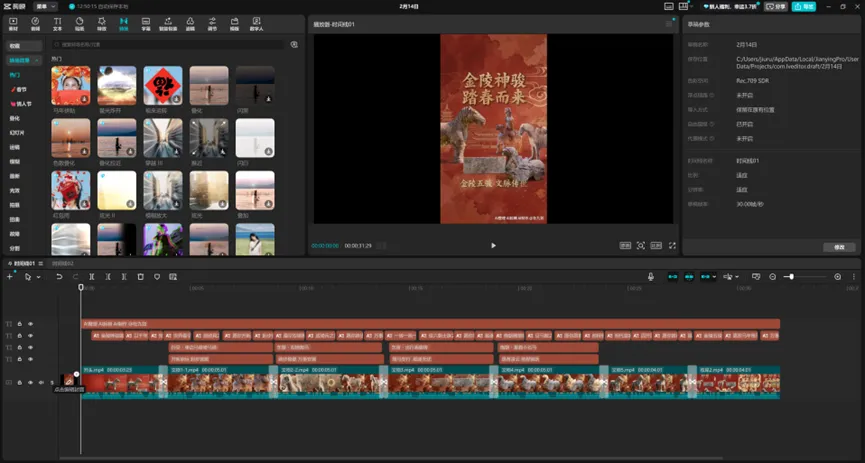The height and width of the screenshot is (463, 865).
Task: Hide the main video track with eye icon
Action: pyautogui.click(x=30, y=382)
